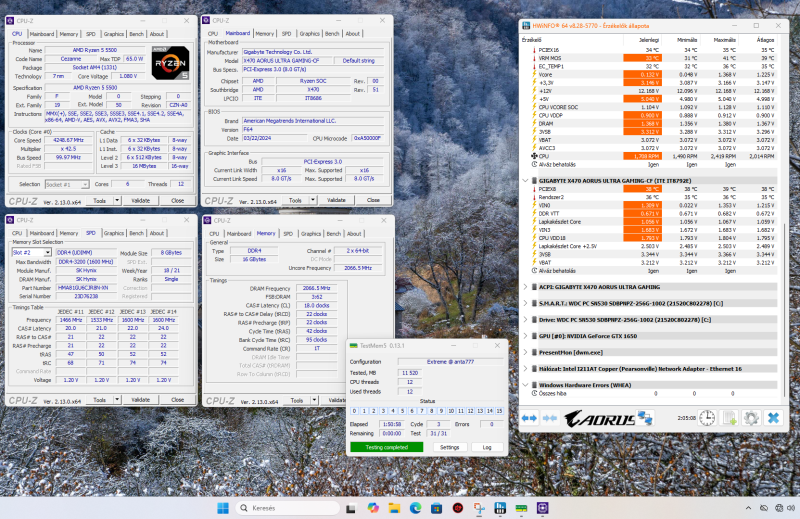
Task: Open Microsoft Edge from the taskbar
Action: [x=415, y=508]
